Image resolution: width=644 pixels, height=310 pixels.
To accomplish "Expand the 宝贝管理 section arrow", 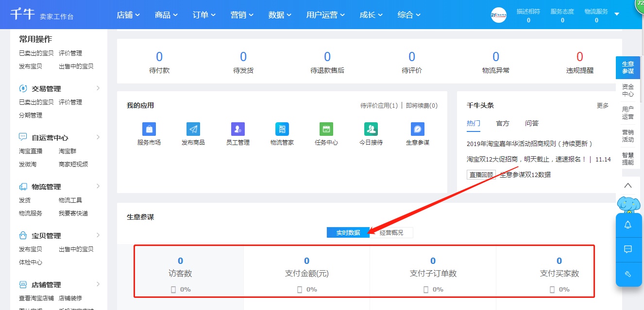I will click(98, 235).
